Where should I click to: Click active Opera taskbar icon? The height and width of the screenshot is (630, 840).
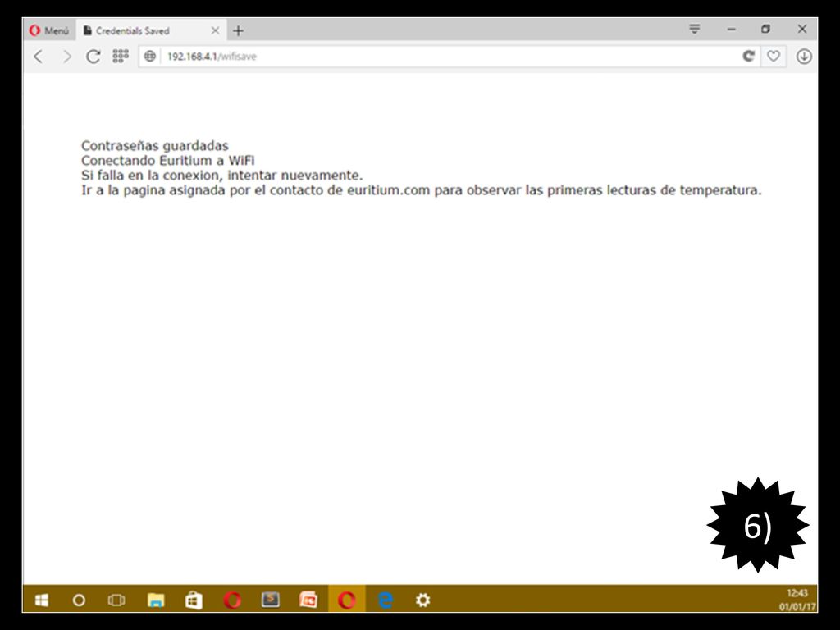[347, 600]
